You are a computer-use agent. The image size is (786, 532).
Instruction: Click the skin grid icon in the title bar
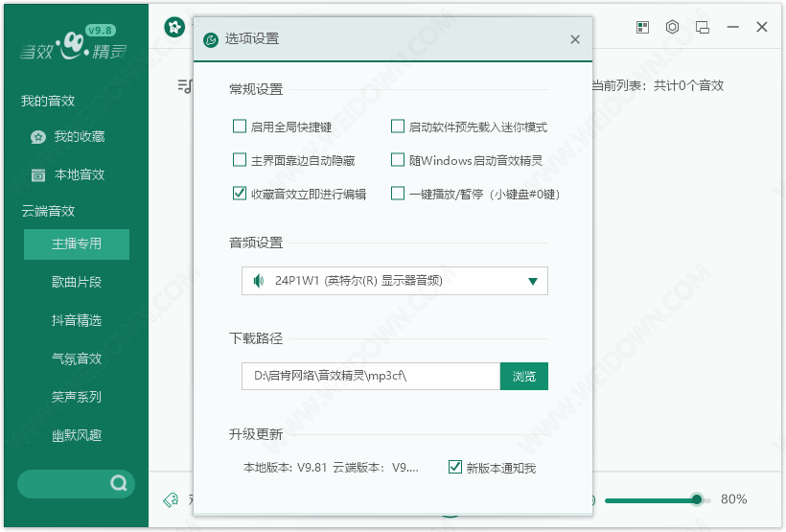coord(642,28)
